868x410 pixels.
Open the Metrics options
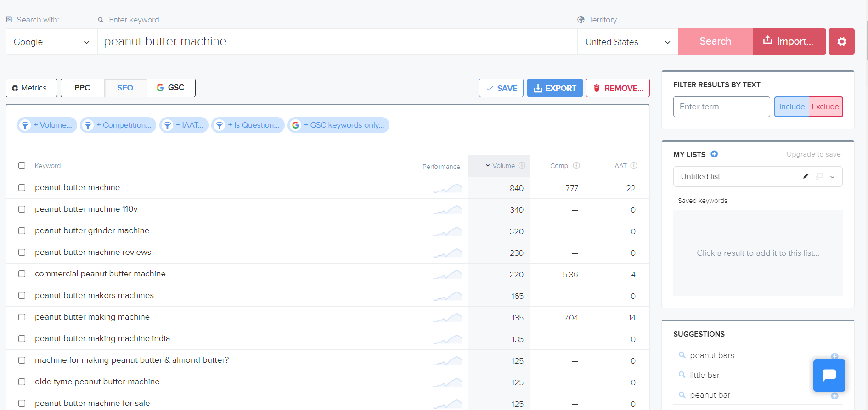31,88
